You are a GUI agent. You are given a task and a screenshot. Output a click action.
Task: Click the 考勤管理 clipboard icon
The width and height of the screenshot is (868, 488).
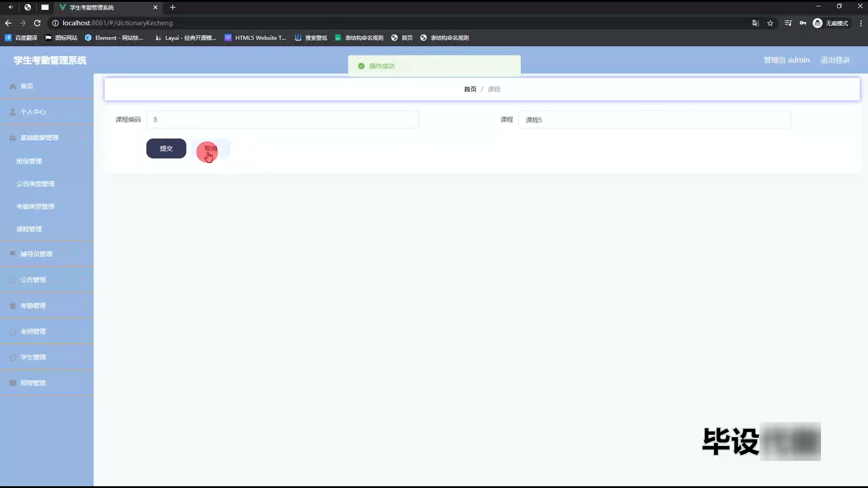[x=13, y=306]
